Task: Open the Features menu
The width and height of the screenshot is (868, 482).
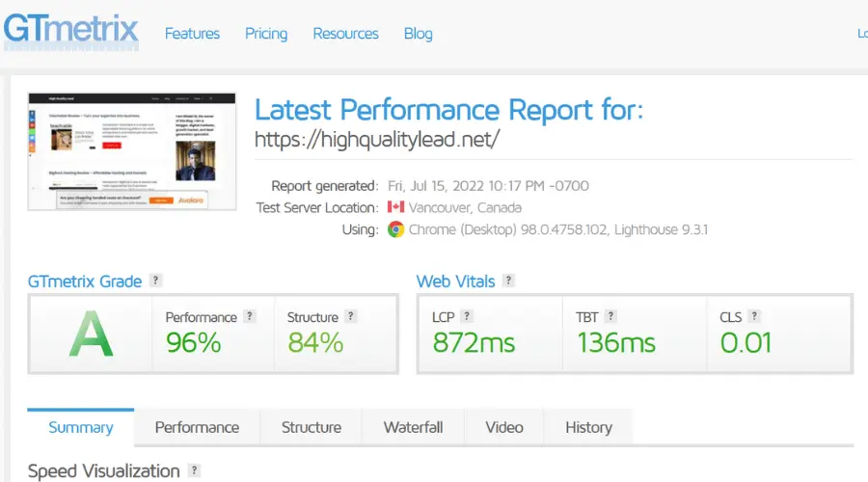Action: click(192, 34)
